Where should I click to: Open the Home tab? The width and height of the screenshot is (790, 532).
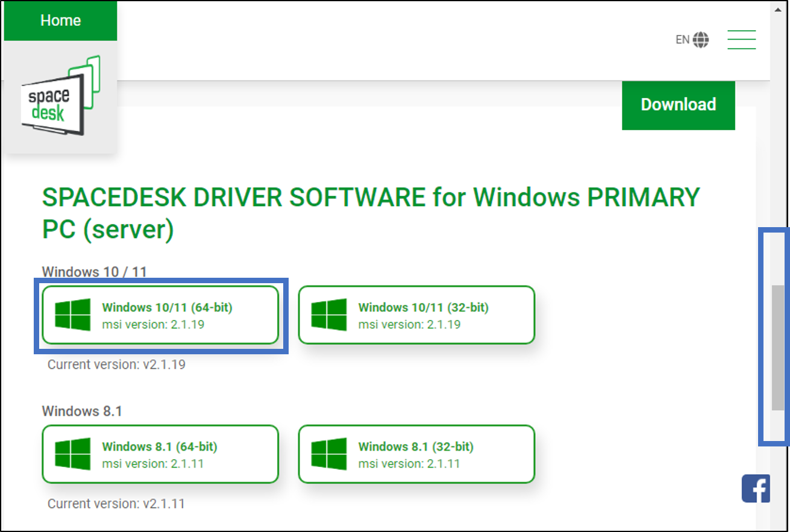point(60,20)
